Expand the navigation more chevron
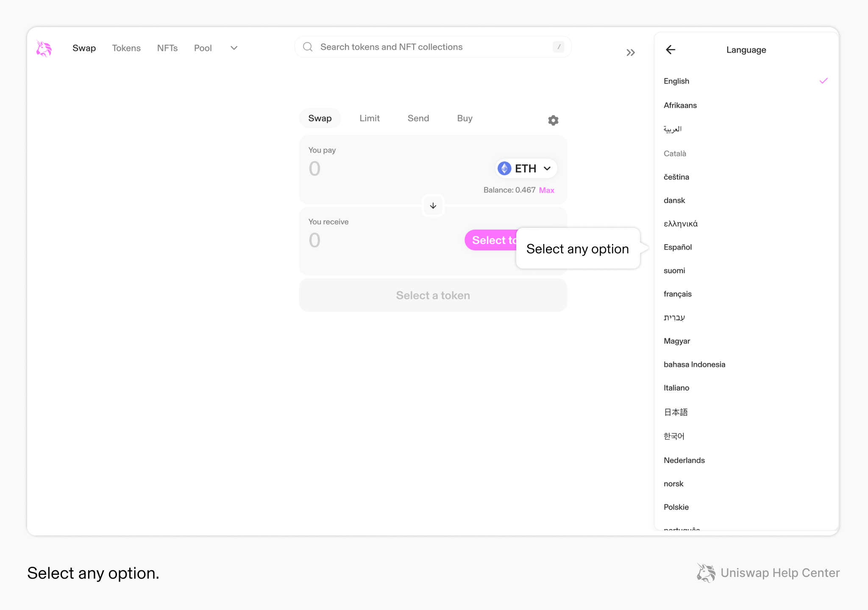Viewport: 868px width, 610px height. coord(234,48)
